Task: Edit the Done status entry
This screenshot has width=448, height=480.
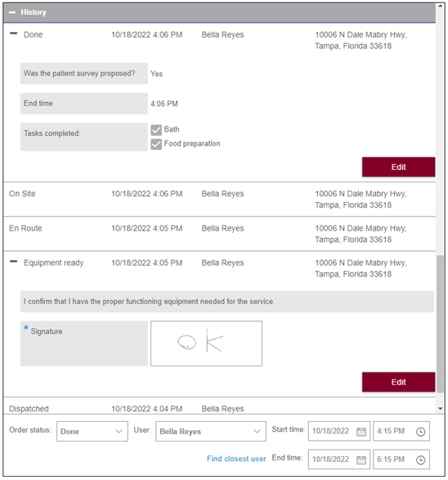Action: [398, 167]
